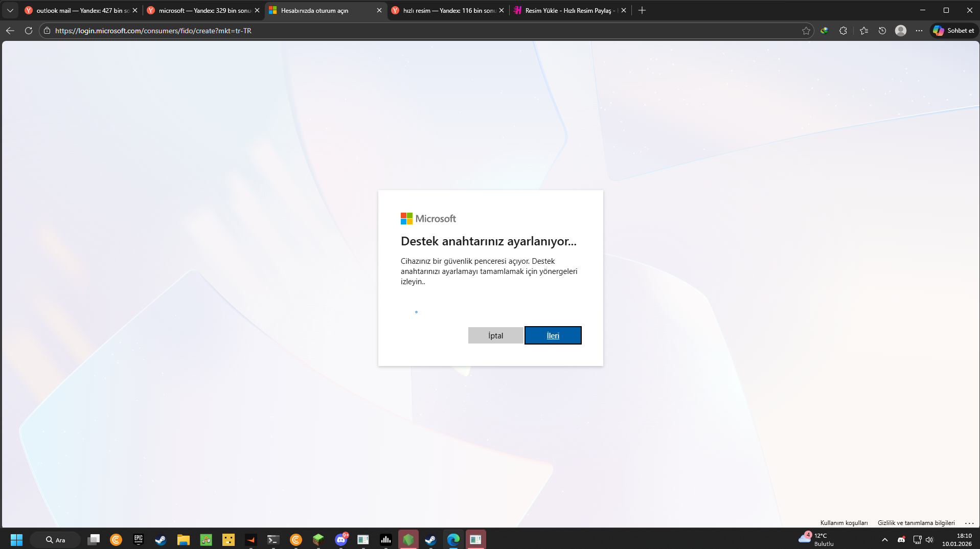This screenshot has width=980, height=549.
Task: Open network settings from system tray
Action: coord(917,540)
